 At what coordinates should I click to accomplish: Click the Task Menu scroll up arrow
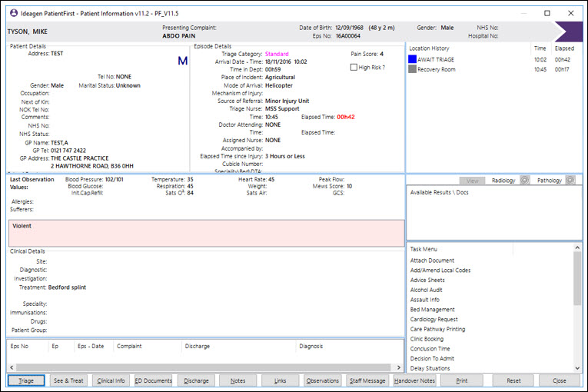[x=577, y=247]
